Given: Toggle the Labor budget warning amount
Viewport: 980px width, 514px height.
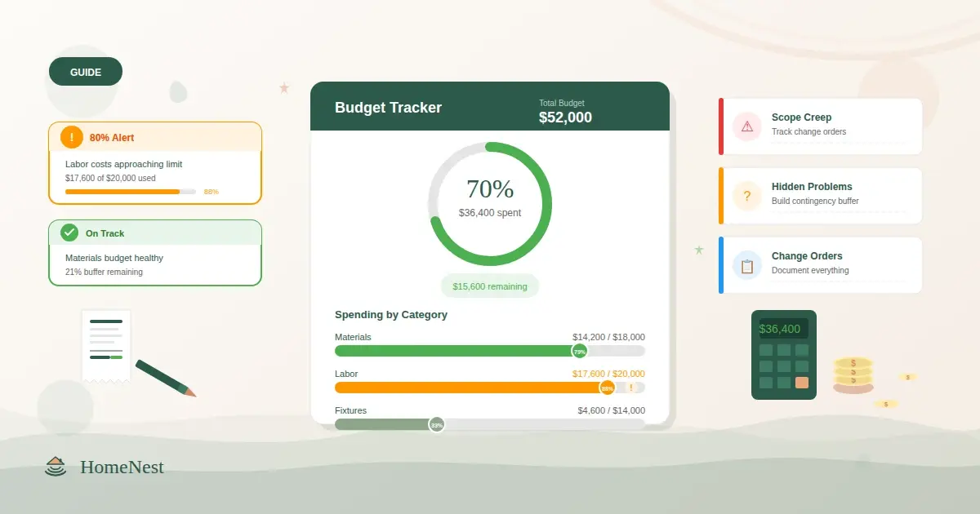Looking at the screenshot, I should pyautogui.click(x=608, y=374).
